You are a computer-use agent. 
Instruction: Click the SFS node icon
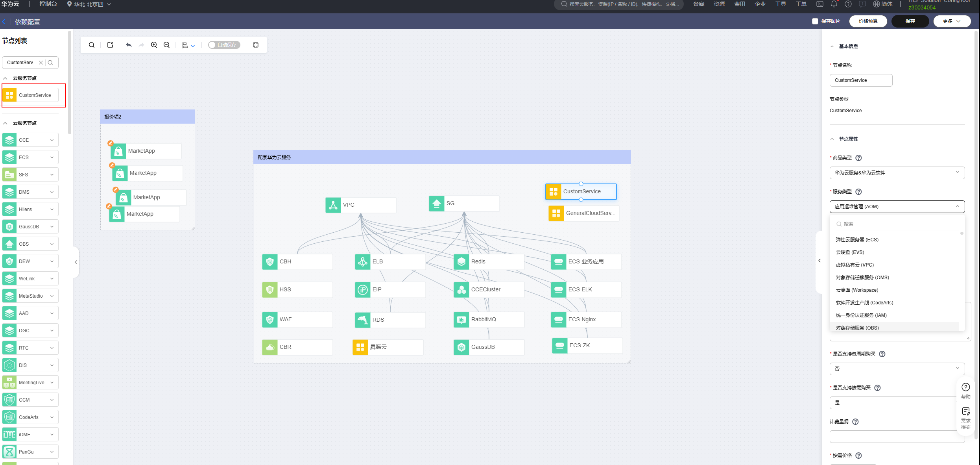click(9, 175)
